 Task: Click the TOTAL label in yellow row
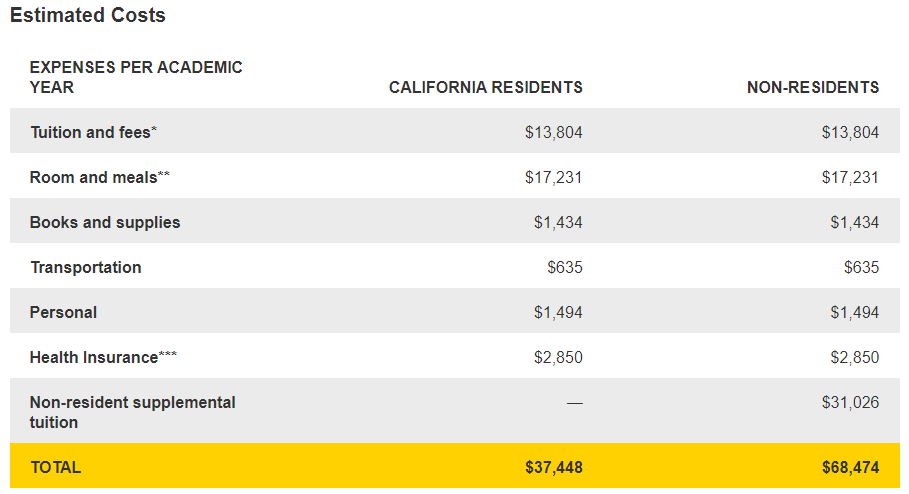55,467
